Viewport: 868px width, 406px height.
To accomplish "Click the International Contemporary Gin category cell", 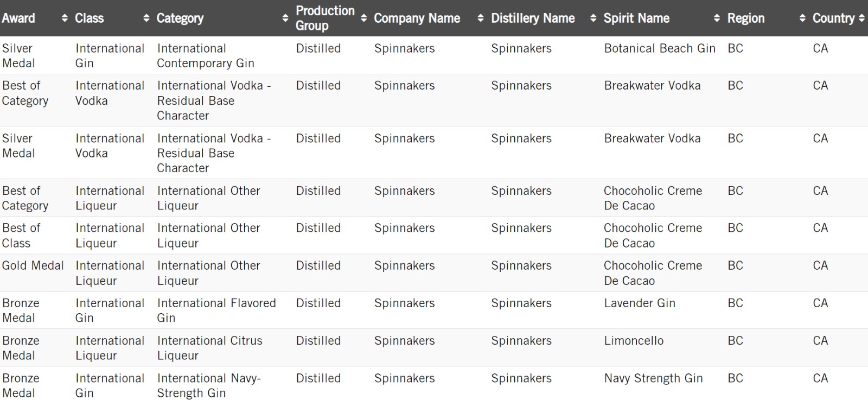I will (x=206, y=56).
